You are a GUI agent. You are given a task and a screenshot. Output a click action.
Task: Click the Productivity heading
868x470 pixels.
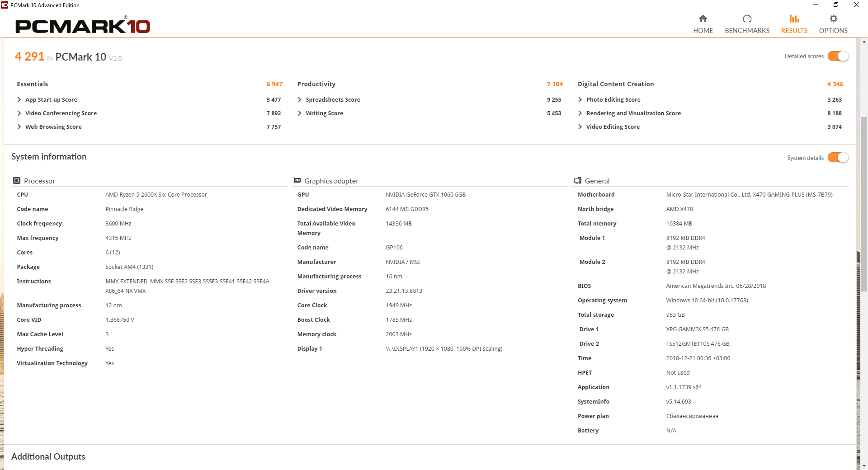click(316, 84)
